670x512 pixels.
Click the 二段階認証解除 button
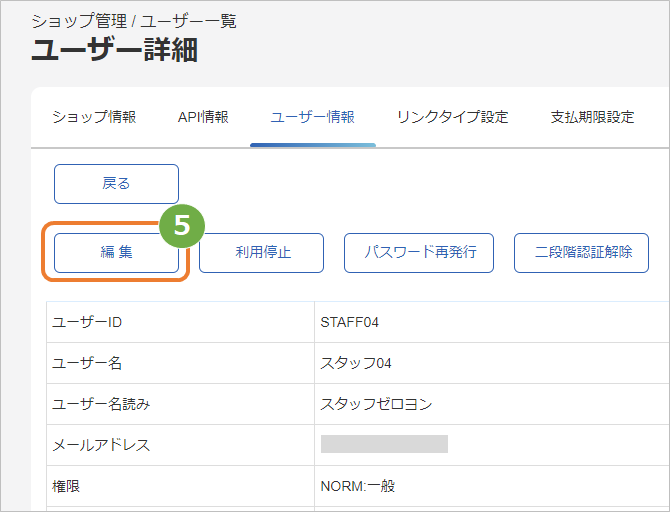(582, 253)
